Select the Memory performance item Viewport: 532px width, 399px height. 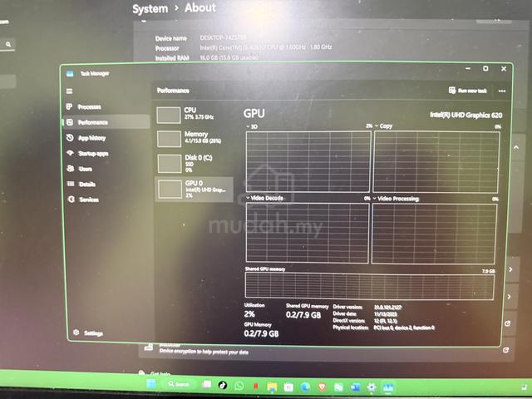point(194,138)
